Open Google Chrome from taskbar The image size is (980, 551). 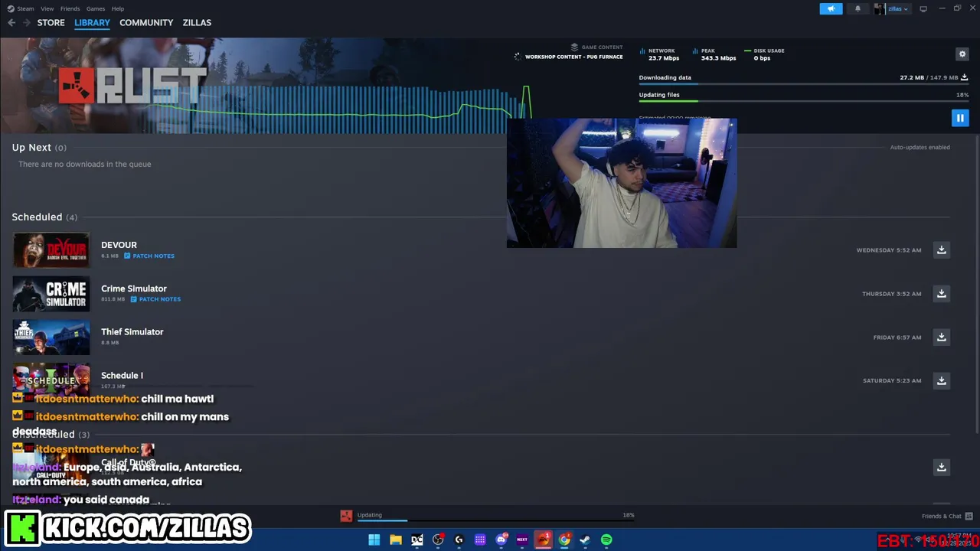point(564,540)
